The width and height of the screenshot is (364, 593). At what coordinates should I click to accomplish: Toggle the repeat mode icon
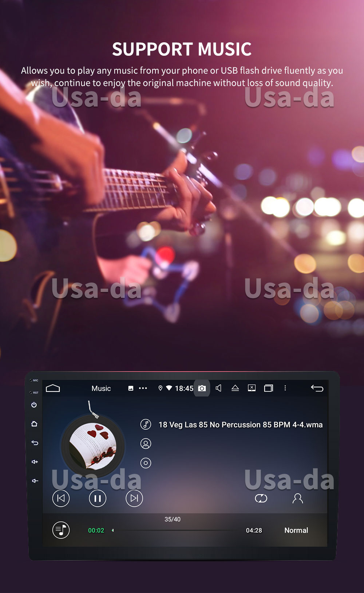point(261,498)
